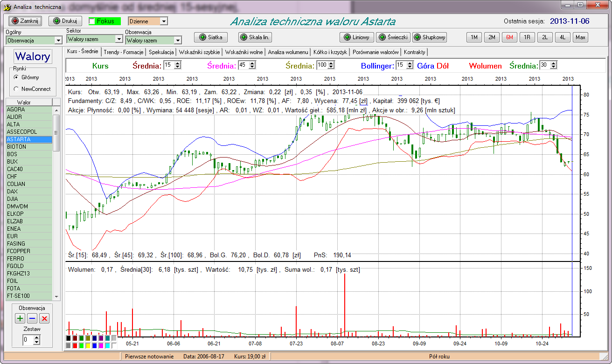This screenshot has width=612, height=364.
Task: Click the Walor list scrollbar down arrow
Action: pyautogui.click(x=56, y=296)
